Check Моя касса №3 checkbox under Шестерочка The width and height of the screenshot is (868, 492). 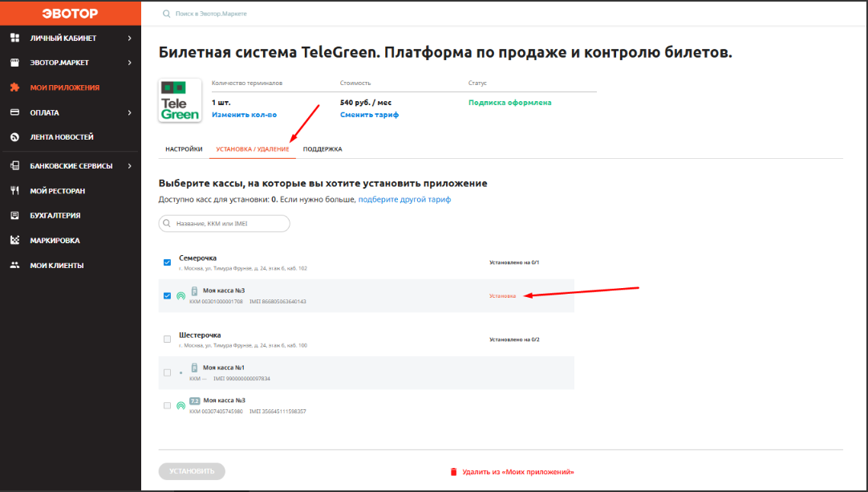click(167, 405)
